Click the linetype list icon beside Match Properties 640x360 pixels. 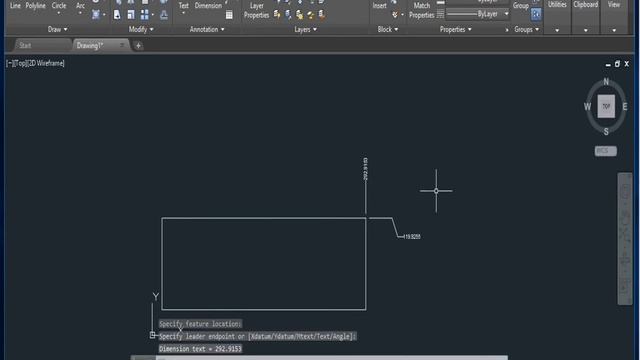click(440, 15)
